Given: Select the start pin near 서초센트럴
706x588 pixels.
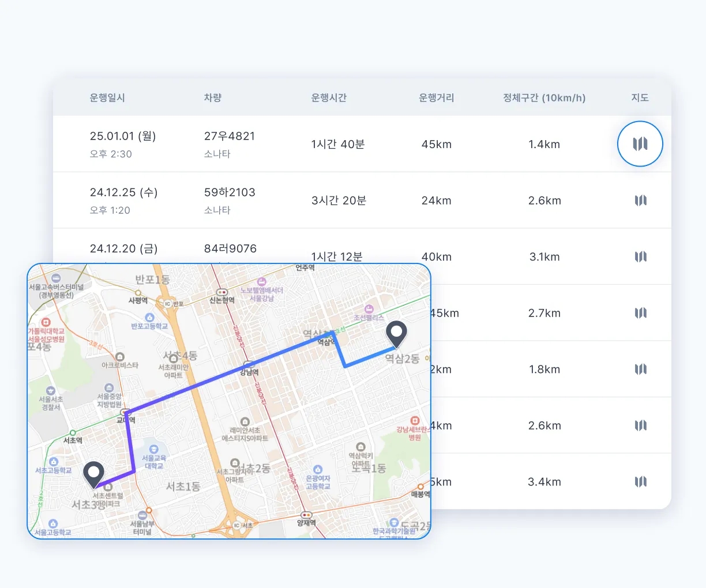Looking at the screenshot, I should pyautogui.click(x=93, y=475).
